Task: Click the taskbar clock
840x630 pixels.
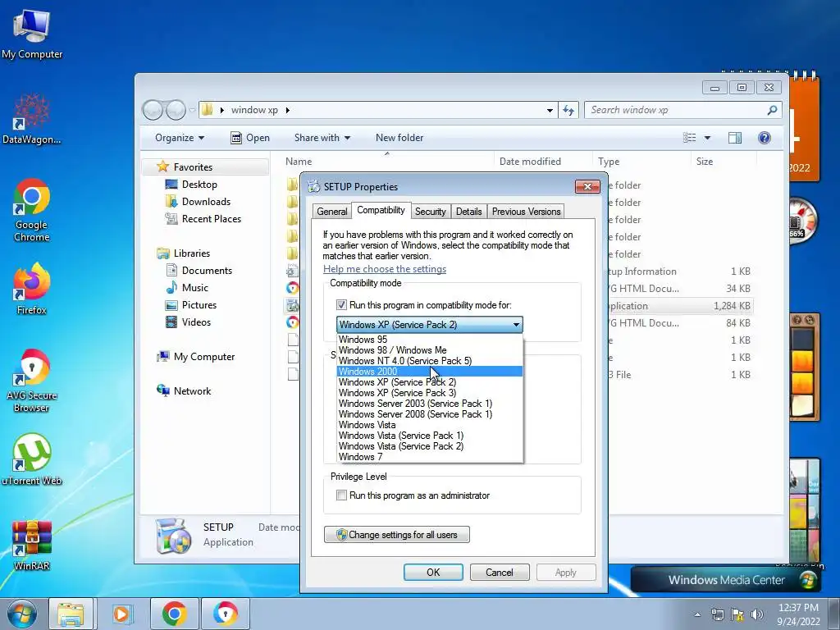Action: pyautogui.click(x=798, y=614)
